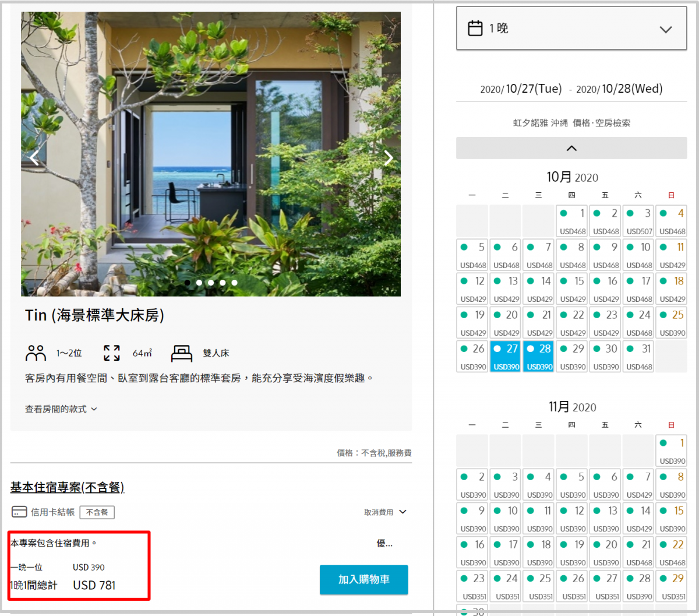699x616 pixels.
Task: Select the last carousel dot indicator
Action: tap(234, 283)
